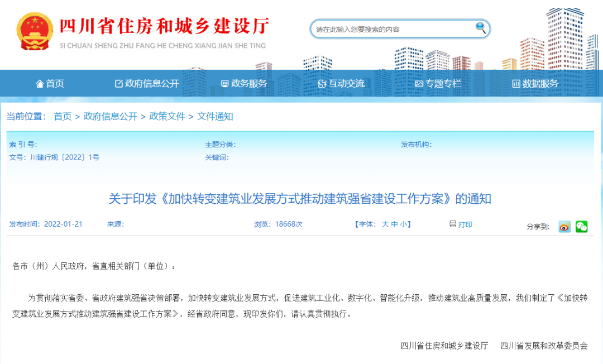Click the icon next to 政府信息公开 menu
This screenshot has height=364, width=603.
[117, 83]
